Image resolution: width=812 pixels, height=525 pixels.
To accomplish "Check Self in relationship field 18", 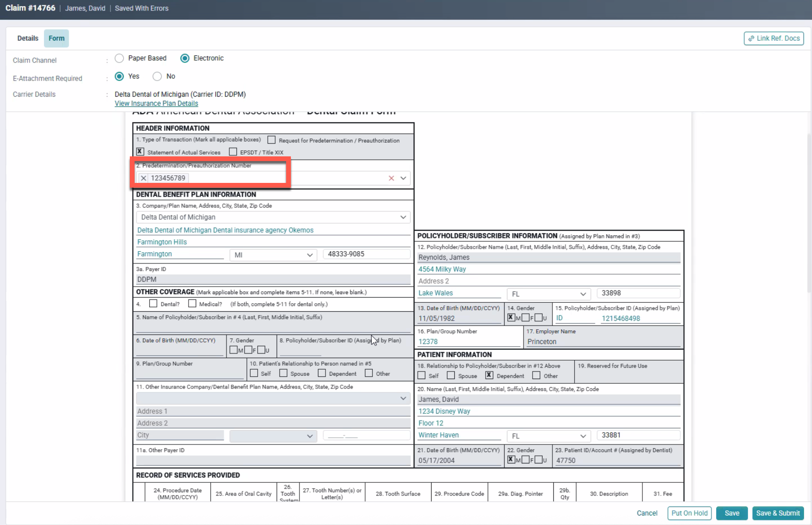I will tap(422, 375).
